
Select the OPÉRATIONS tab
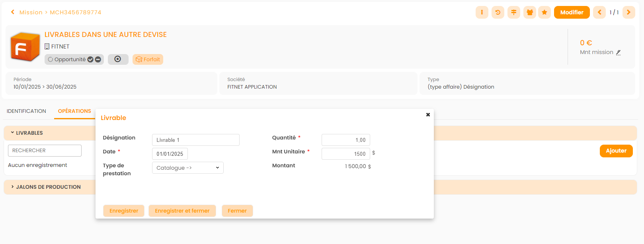point(74,111)
